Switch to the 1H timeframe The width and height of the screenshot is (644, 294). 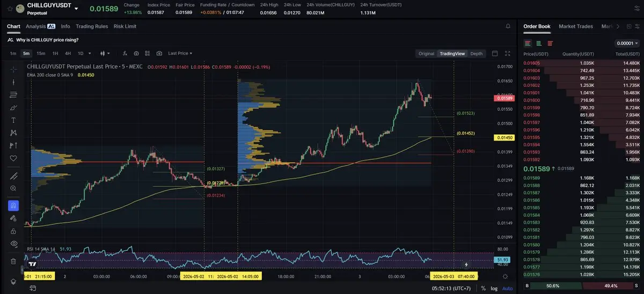coord(55,54)
